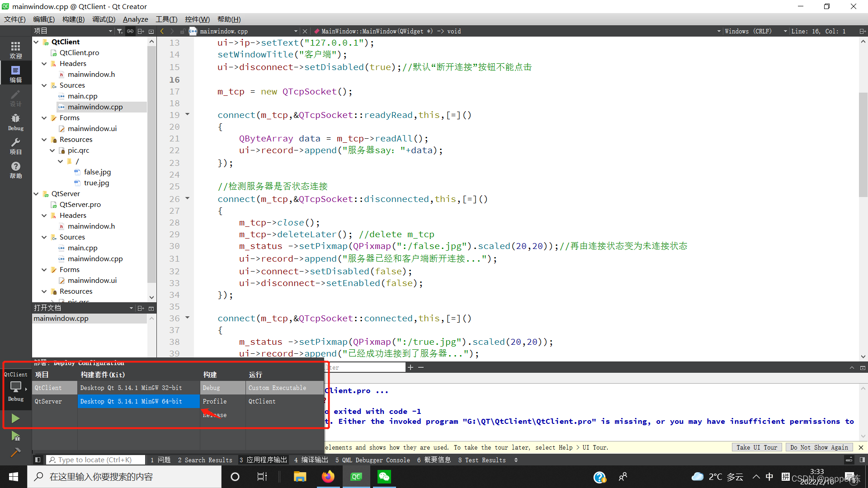Close the UI tour info bar
This screenshot has height=488, width=868.
861,447
